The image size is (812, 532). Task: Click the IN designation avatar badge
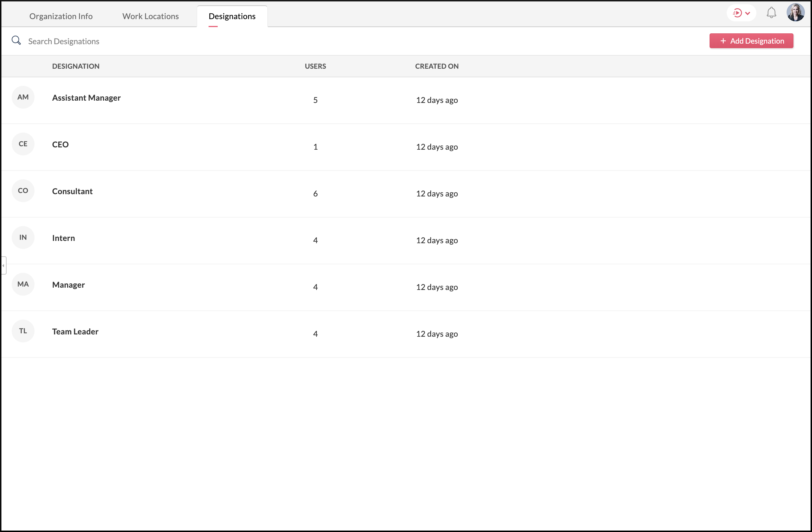coord(23,237)
